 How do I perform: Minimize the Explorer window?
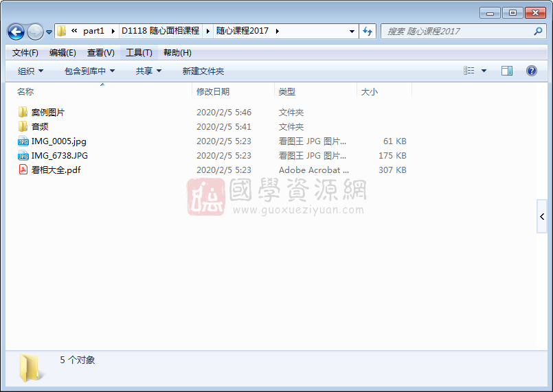[x=490, y=13]
